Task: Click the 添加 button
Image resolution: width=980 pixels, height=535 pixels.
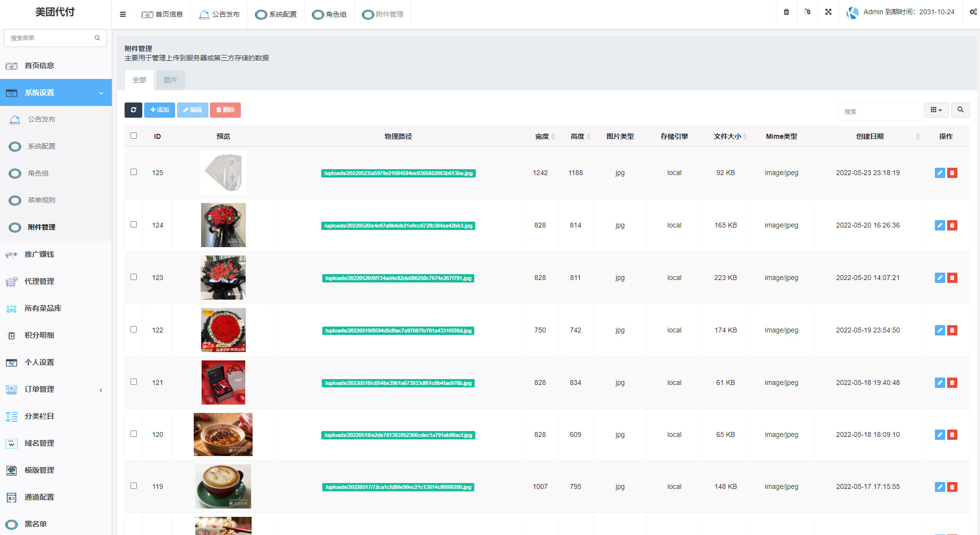Action: coord(159,110)
